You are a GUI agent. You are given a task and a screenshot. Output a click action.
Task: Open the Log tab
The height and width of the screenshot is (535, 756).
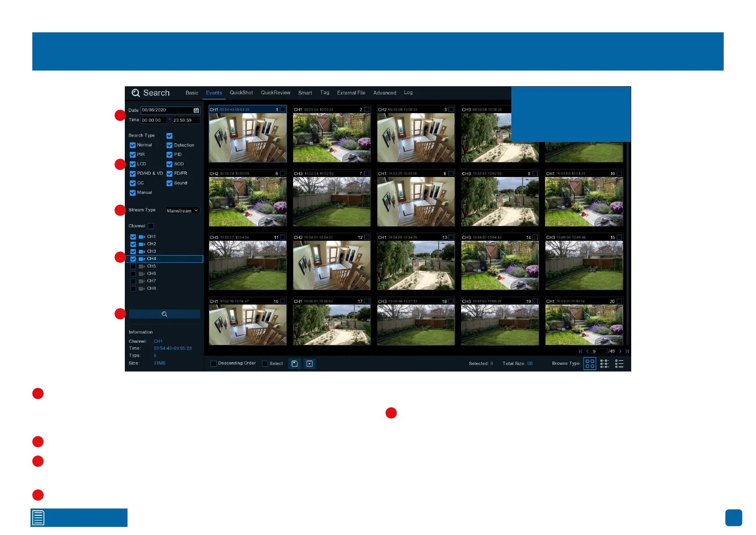click(x=408, y=93)
